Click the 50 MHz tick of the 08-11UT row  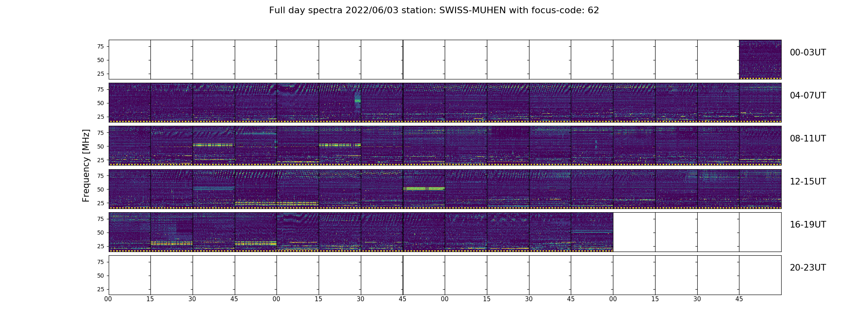100,146
